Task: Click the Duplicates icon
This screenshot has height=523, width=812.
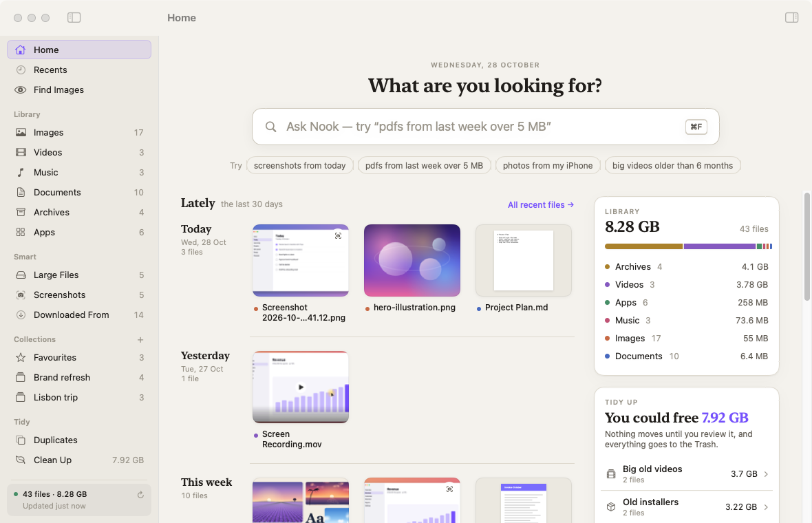Action: 21,440
